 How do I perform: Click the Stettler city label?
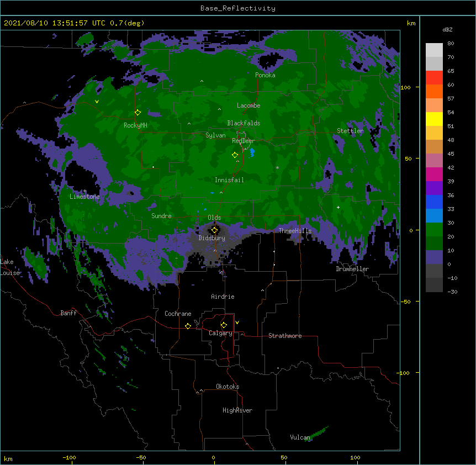tap(350, 131)
